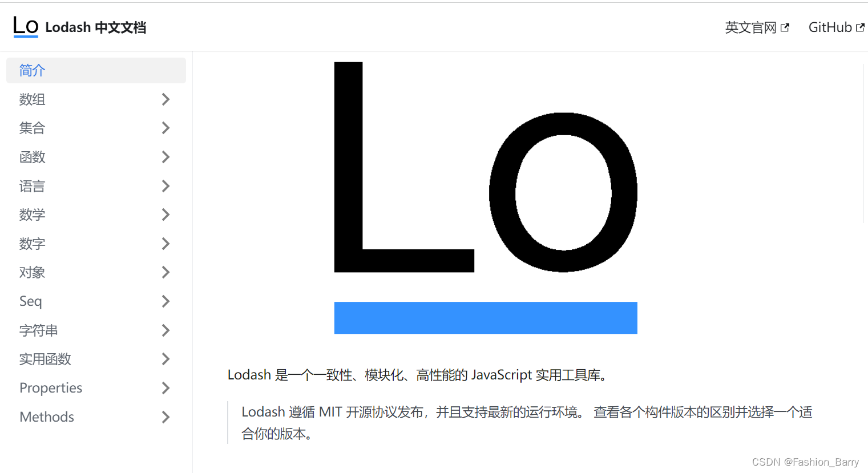The height and width of the screenshot is (473, 868).
Task: Open the 数字 sidebar section
Action: coord(96,244)
